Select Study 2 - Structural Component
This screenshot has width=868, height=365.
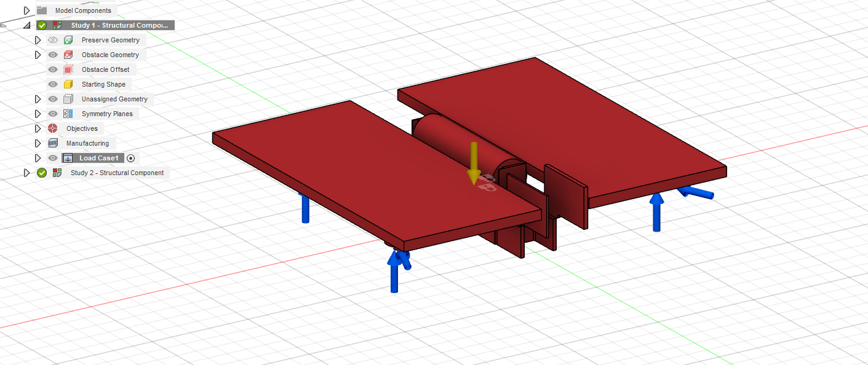(117, 173)
